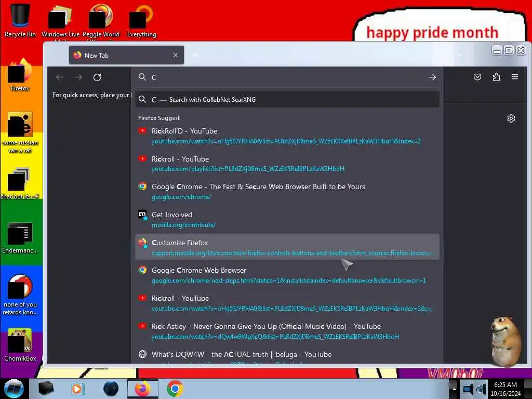The height and width of the screenshot is (399, 532).
Task: Open Rick Astley Never Gonna Give You Up suggestion
Action: point(287,331)
